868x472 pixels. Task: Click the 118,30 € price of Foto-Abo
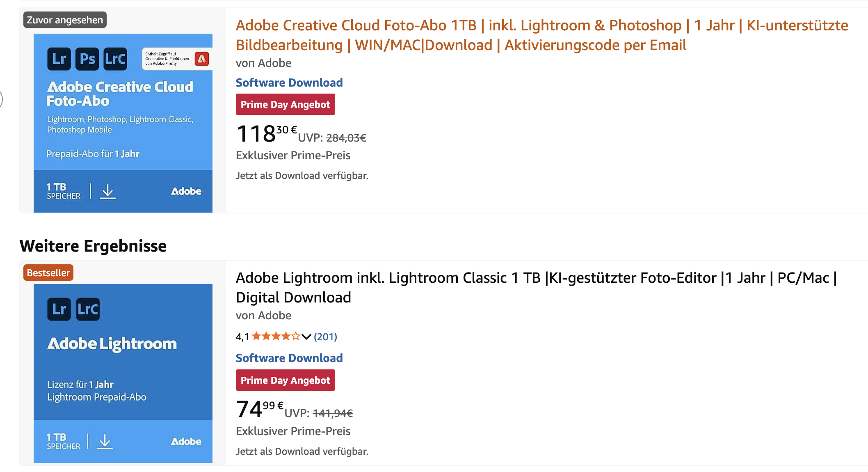click(267, 133)
